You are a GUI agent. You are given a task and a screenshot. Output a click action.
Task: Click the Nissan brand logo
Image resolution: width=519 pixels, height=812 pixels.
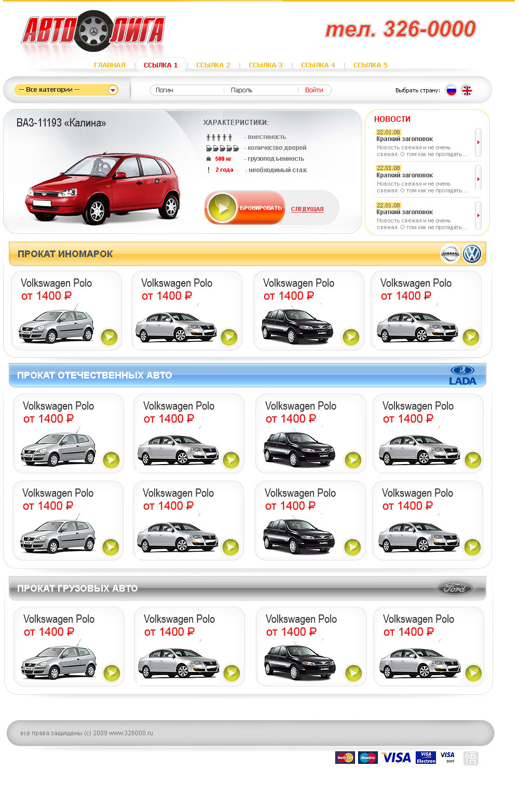450,254
